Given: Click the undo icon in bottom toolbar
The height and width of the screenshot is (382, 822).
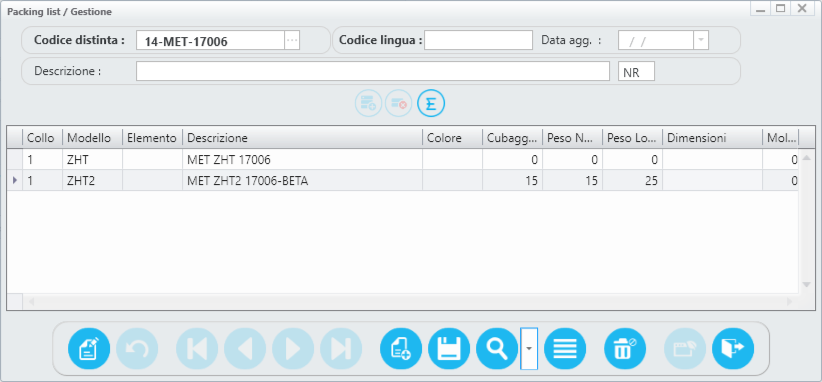Looking at the screenshot, I should 137,348.
